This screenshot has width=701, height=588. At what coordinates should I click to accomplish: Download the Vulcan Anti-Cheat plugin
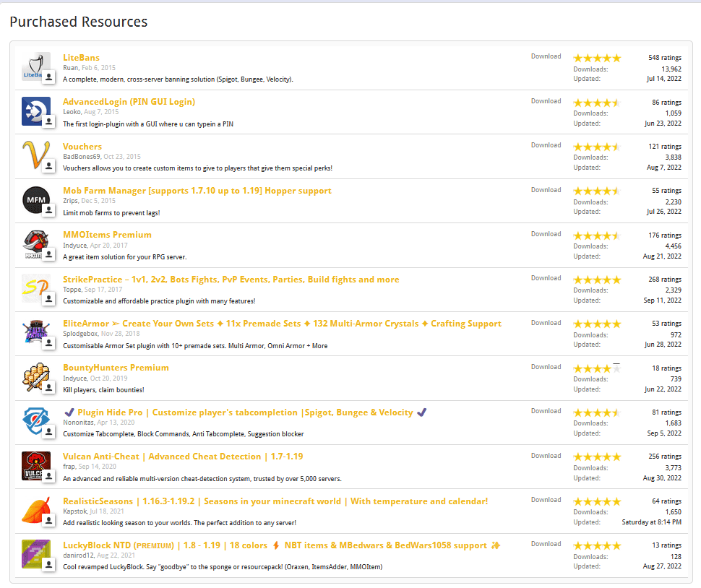pyautogui.click(x=546, y=456)
